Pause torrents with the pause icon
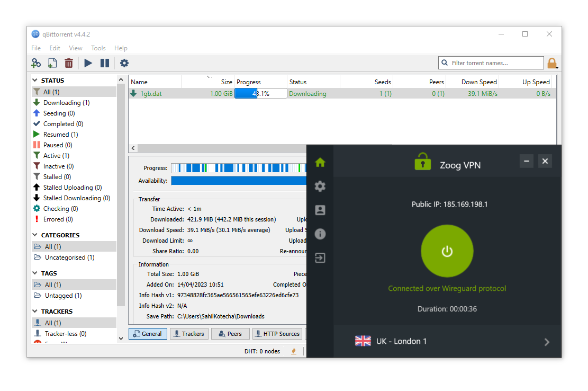588x391 pixels. (x=105, y=63)
